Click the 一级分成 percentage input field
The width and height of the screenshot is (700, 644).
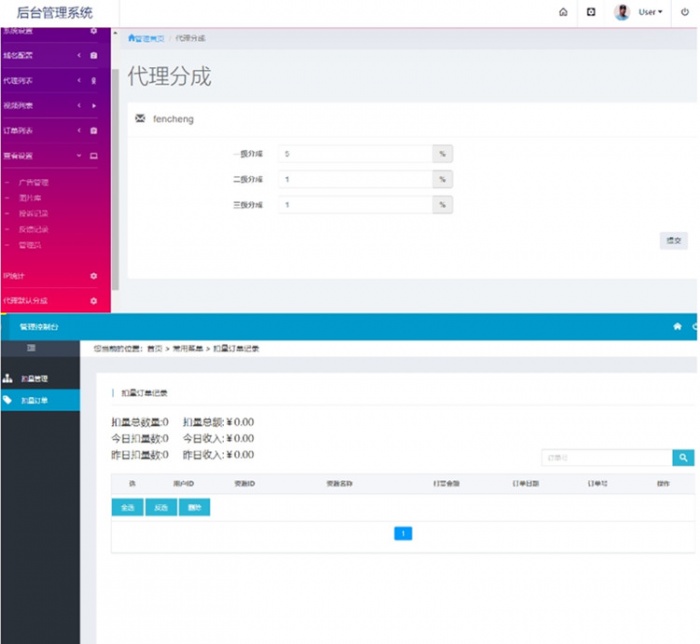point(355,154)
